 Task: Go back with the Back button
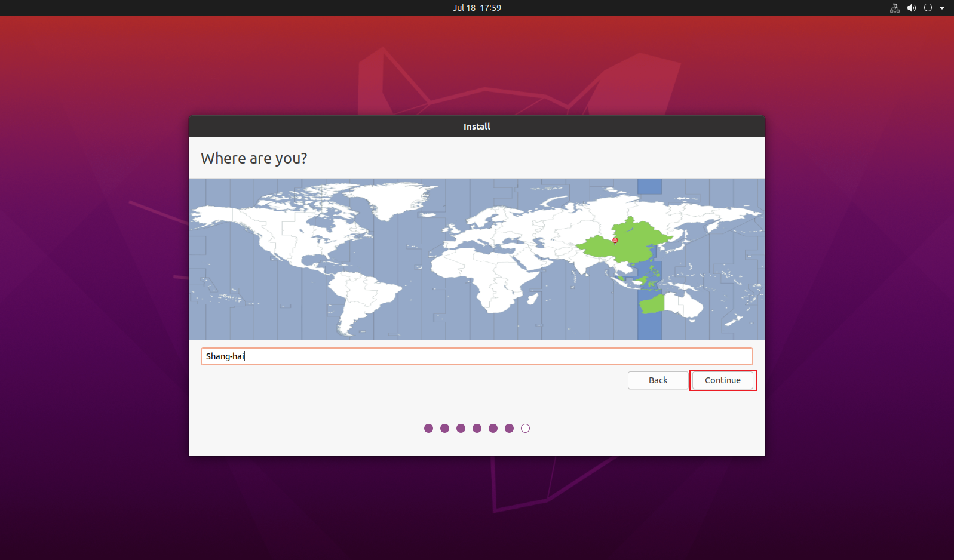tap(658, 380)
